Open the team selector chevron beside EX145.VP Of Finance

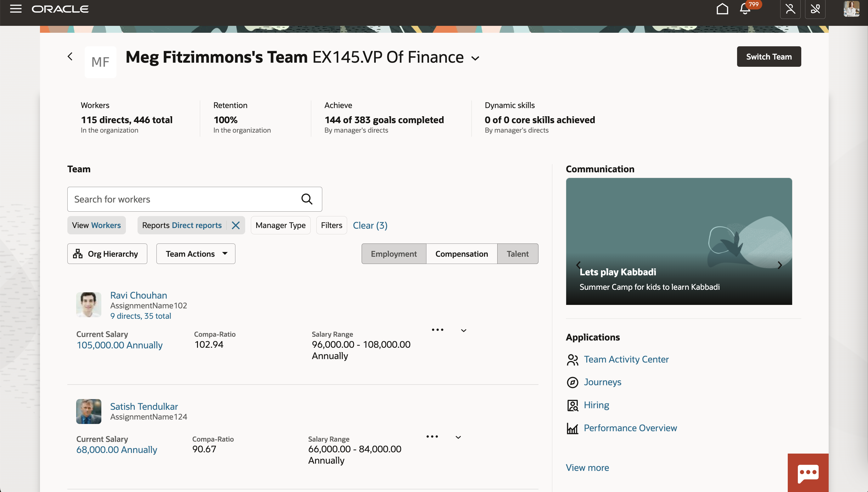(475, 58)
